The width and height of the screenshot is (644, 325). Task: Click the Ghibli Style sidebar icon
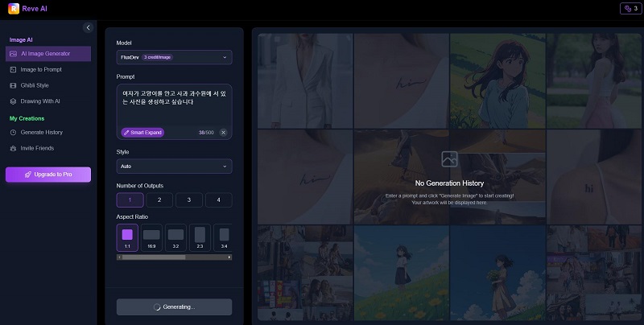pos(13,85)
